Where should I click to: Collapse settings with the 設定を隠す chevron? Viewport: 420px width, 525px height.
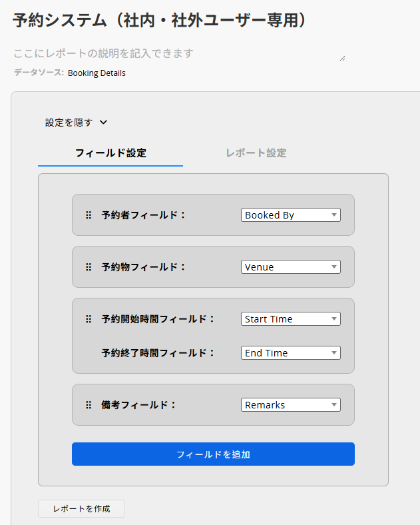(103, 123)
